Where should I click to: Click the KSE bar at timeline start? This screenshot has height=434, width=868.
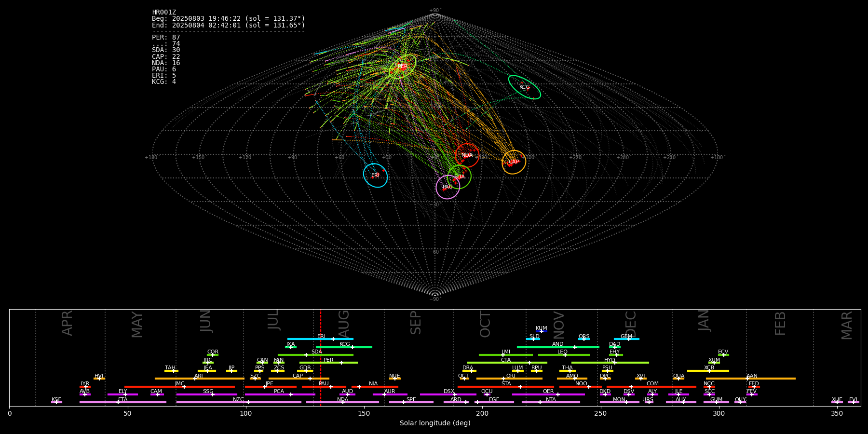pyautogui.click(x=56, y=402)
